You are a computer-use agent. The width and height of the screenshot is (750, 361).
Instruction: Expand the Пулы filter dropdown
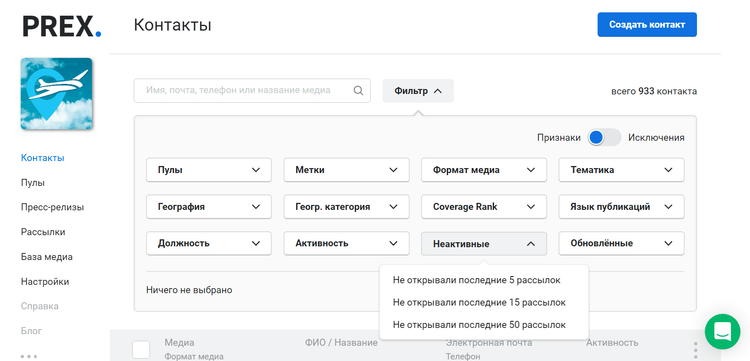pos(209,170)
